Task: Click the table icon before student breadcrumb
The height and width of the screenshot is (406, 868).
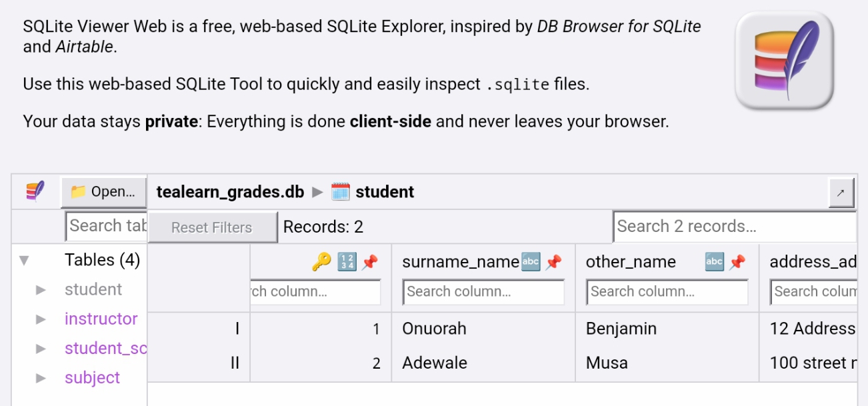Action: 340,192
